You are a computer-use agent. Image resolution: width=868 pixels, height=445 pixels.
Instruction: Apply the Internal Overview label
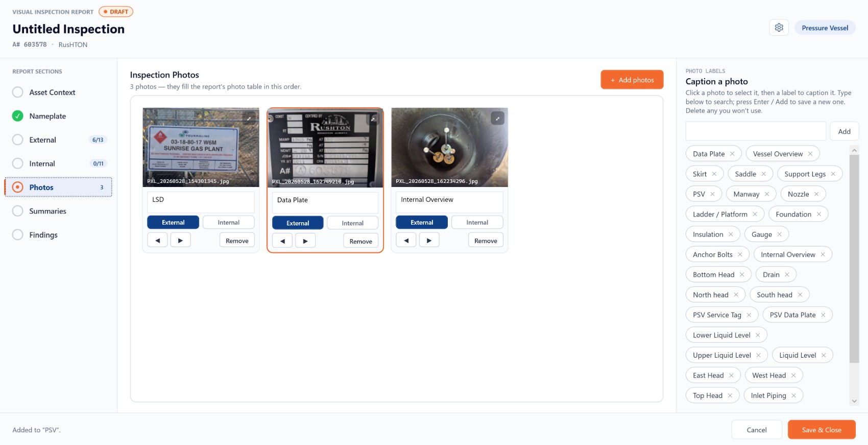[788, 254]
